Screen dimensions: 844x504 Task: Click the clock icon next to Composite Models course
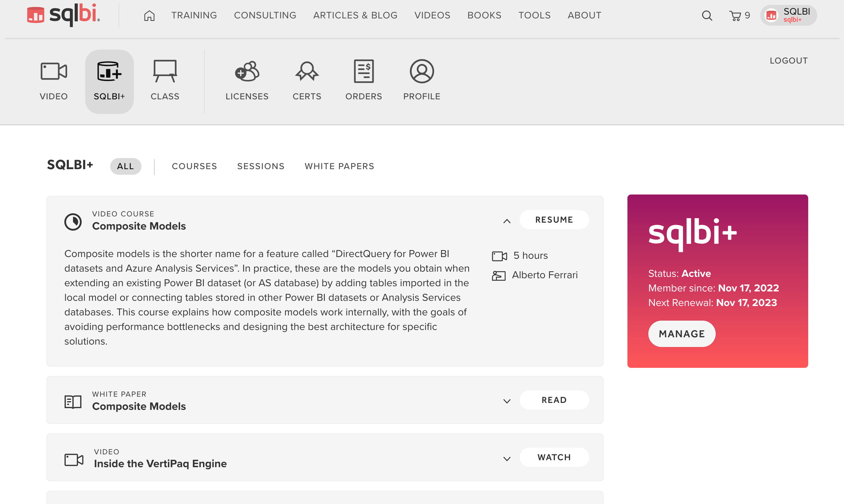point(73,222)
